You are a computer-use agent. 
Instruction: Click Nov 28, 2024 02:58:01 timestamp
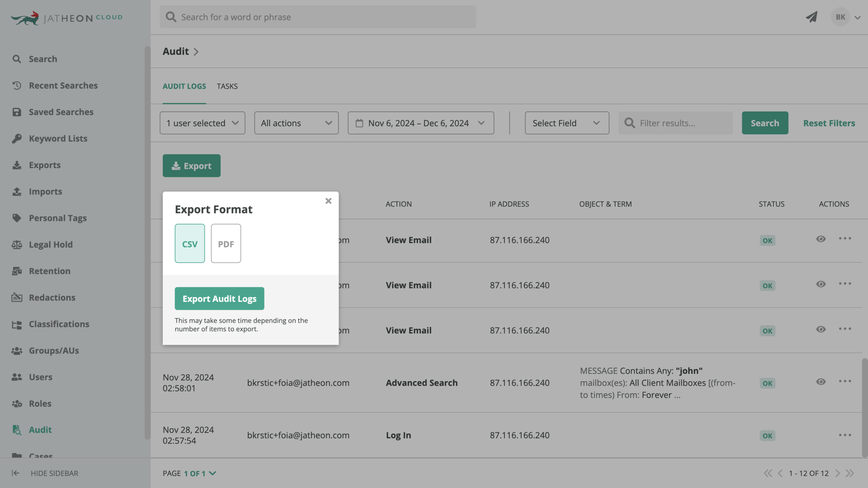coord(188,383)
